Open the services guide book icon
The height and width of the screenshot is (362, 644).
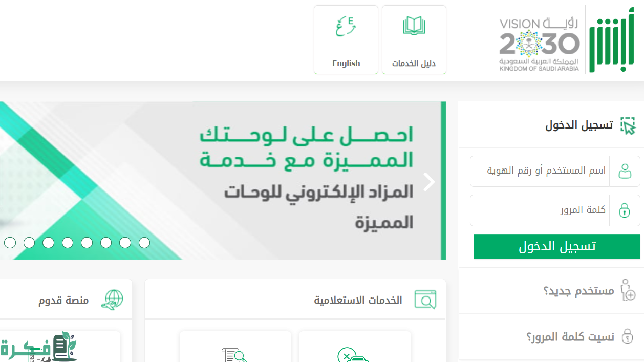414,26
